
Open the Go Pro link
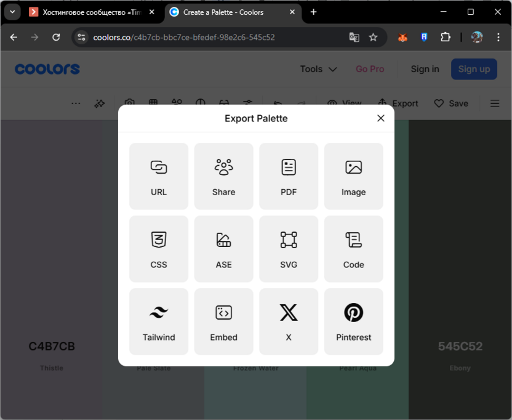coord(370,69)
